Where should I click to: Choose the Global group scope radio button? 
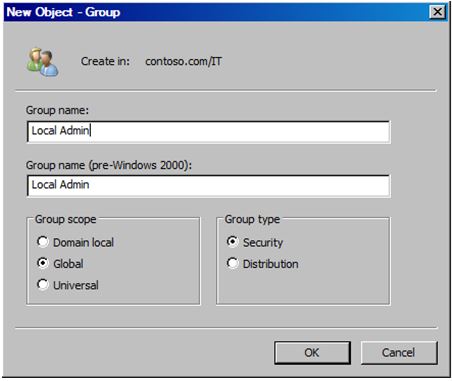pyautogui.click(x=43, y=263)
